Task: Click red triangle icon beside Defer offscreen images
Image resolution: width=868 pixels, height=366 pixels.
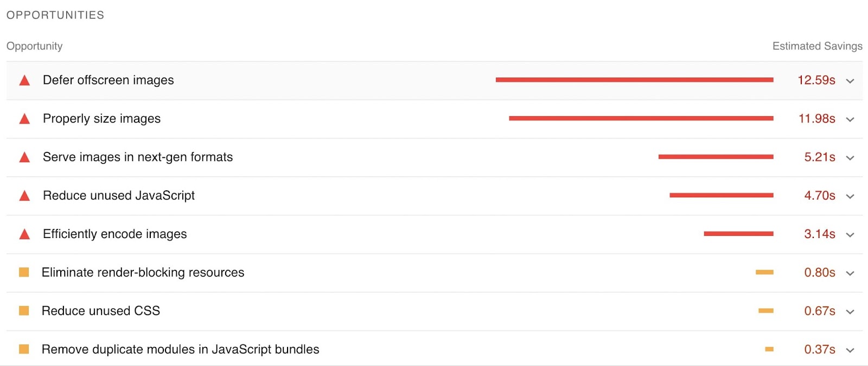Action: (24, 81)
